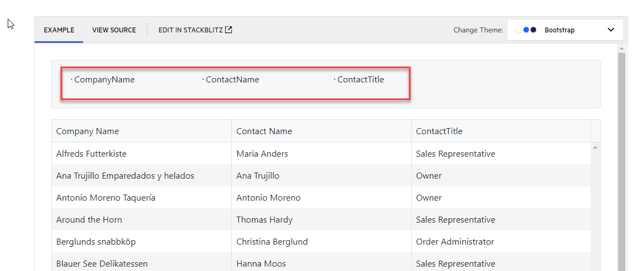Click the grid scrollbar up arrow

click(595, 147)
